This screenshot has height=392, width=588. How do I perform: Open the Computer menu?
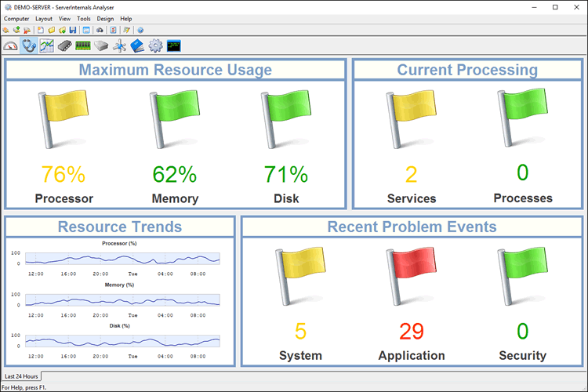tap(16, 18)
